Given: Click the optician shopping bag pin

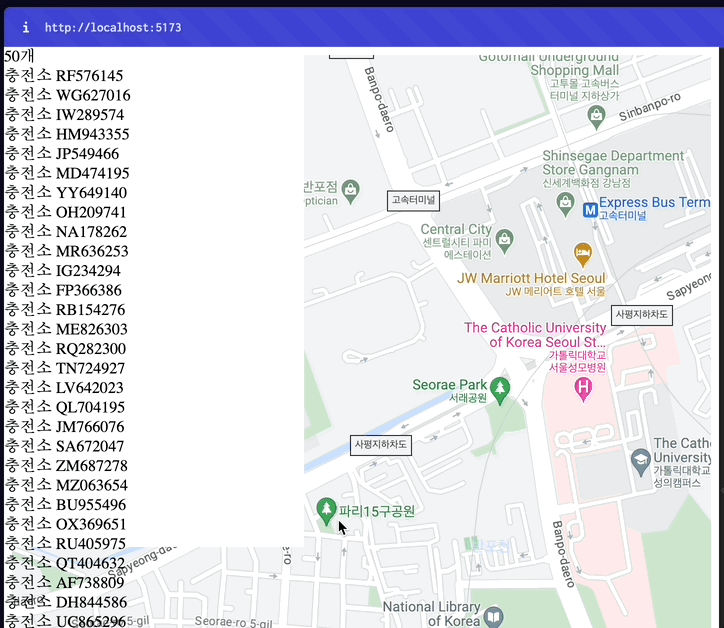Looking at the screenshot, I should tap(350, 190).
